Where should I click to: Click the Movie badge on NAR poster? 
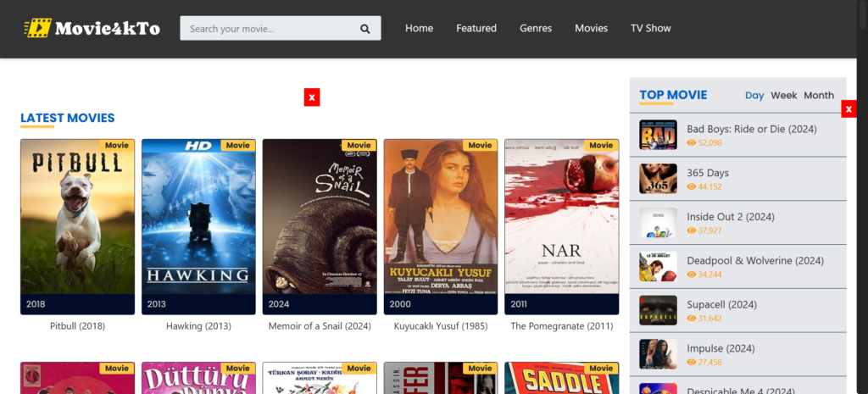click(601, 145)
